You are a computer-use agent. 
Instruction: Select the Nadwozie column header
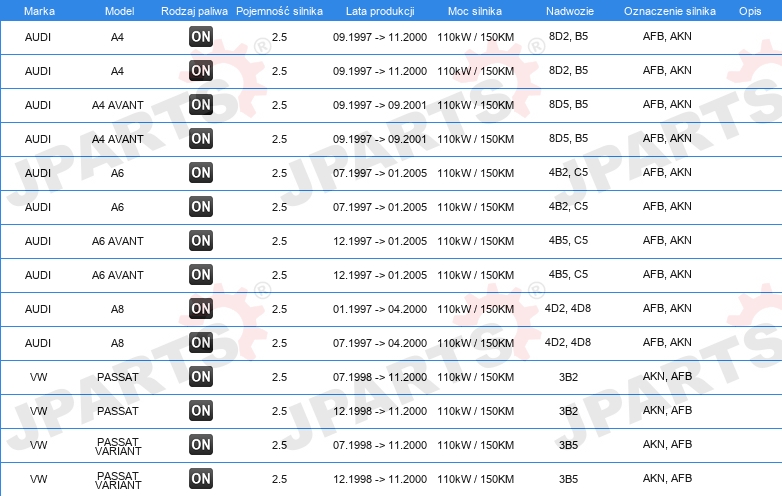[570, 11]
